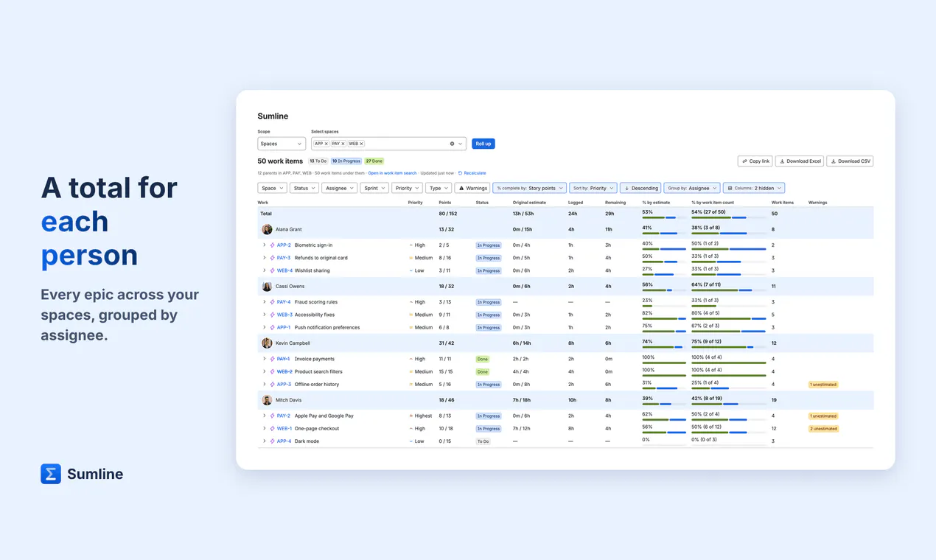Remove the WEB space chip
936x560 pixels.
(x=361, y=144)
